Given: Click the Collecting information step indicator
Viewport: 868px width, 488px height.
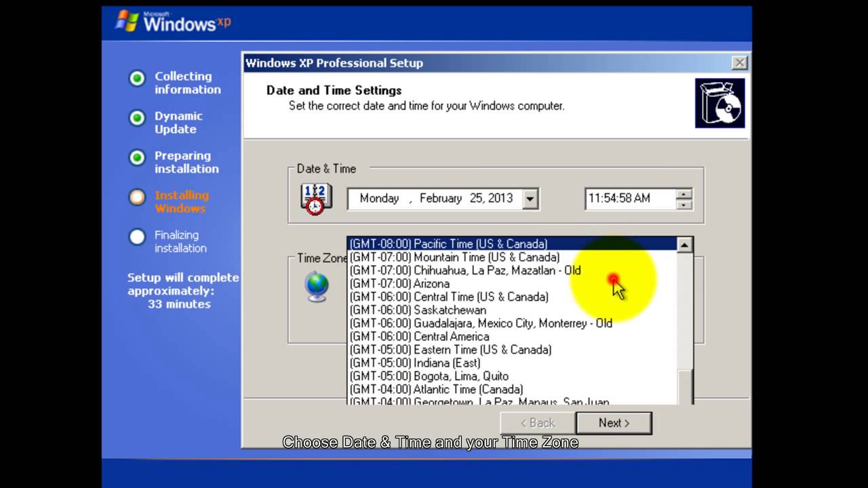Looking at the screenshot, I should pyautogui.click(x=137, y=79).
